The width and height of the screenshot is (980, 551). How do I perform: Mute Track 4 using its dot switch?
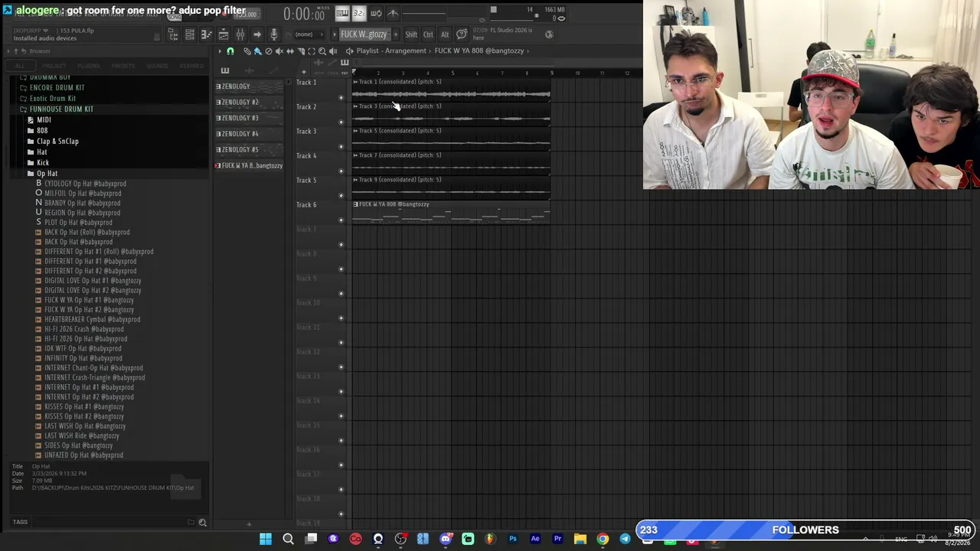[341, 171]
